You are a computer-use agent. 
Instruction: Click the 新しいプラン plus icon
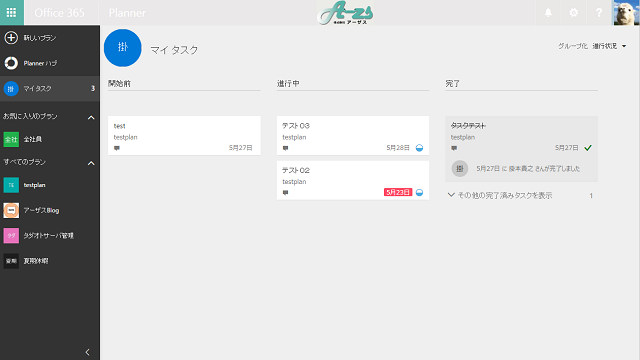coord(11,38)
